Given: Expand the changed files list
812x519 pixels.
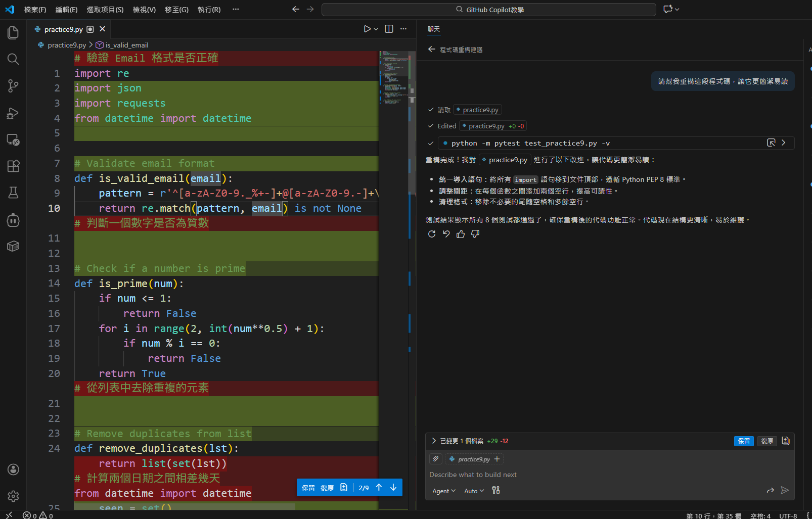Looking at the screenshot, I should pos(434,441).
